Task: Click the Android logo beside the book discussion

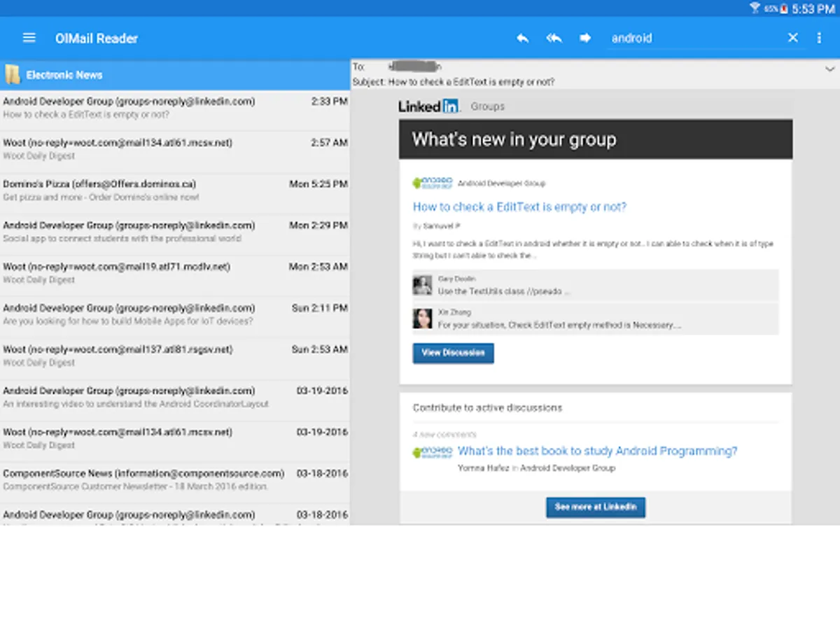Action: click(x=433, y=452)
